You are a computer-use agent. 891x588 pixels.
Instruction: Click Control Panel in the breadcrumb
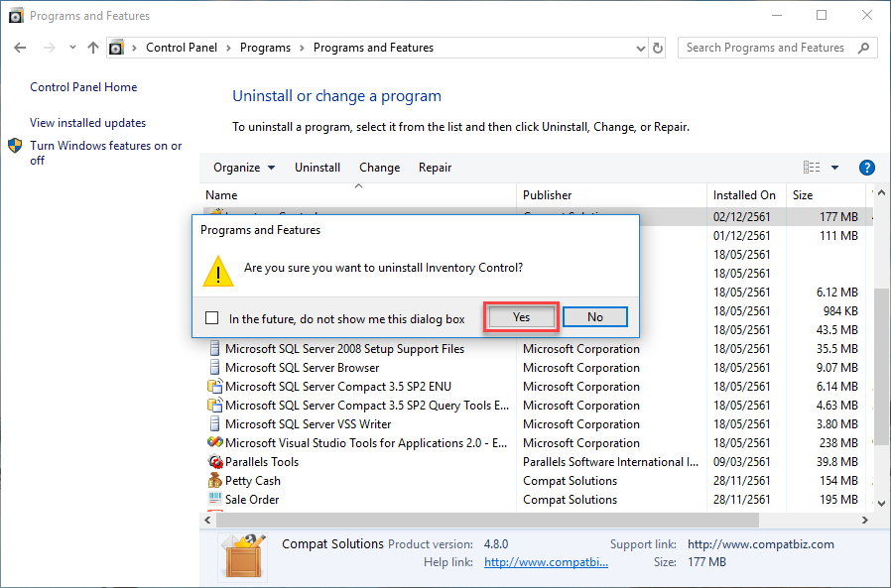[x=182, y=48]
